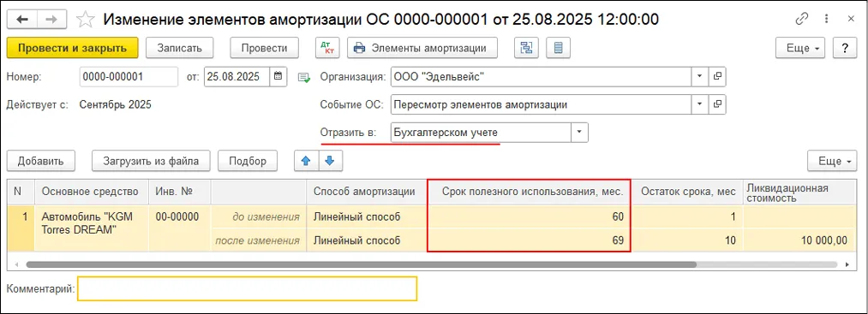Click the Организация field ООО "Эдельвейс"
The image size is (868, 314).
542,77
